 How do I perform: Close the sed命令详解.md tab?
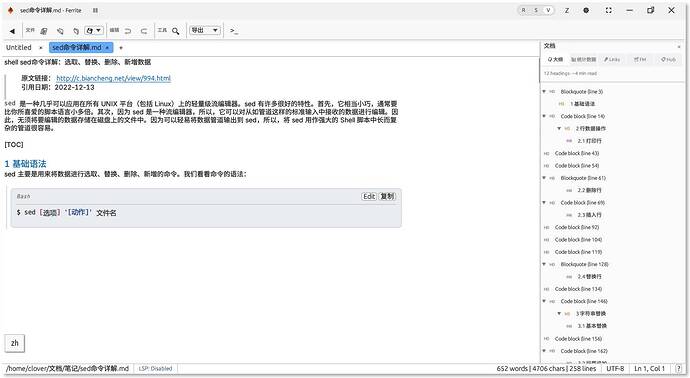(x=107, y=48)
